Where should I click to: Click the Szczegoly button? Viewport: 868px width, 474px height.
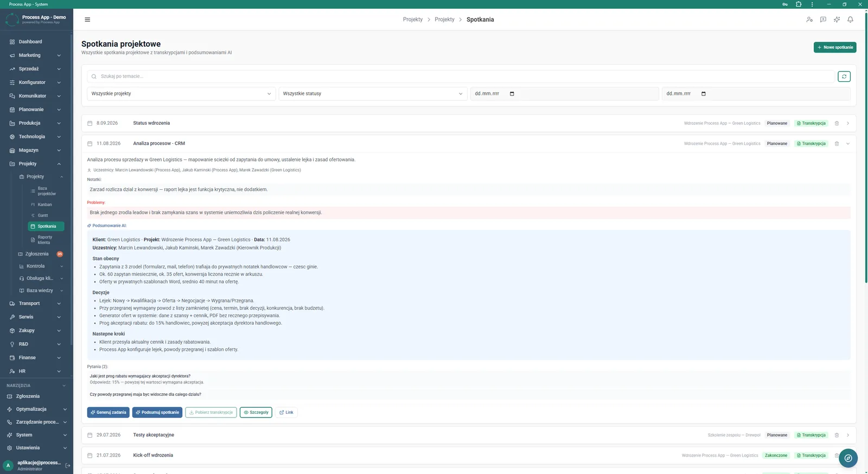point(256,412)
